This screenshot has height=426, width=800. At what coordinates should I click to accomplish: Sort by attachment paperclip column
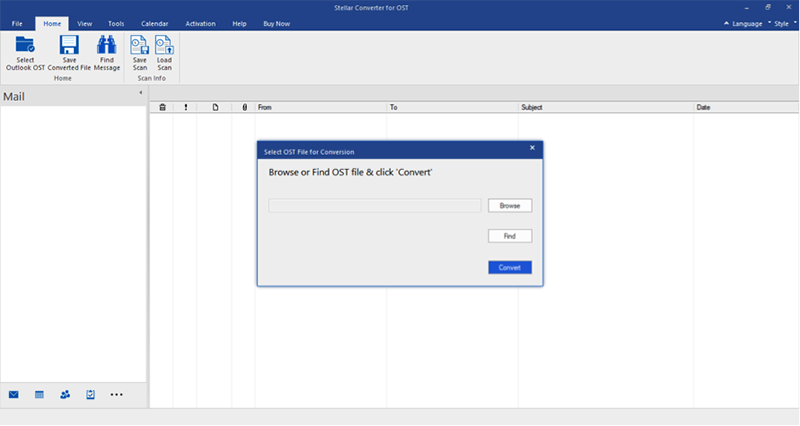[244, 106]
